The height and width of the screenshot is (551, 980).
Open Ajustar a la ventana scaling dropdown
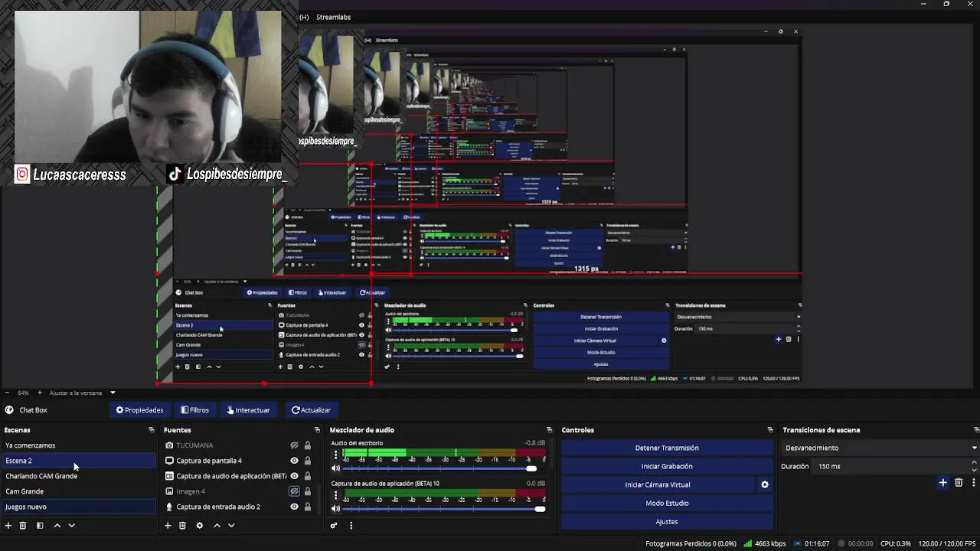[x=83, y=393]
